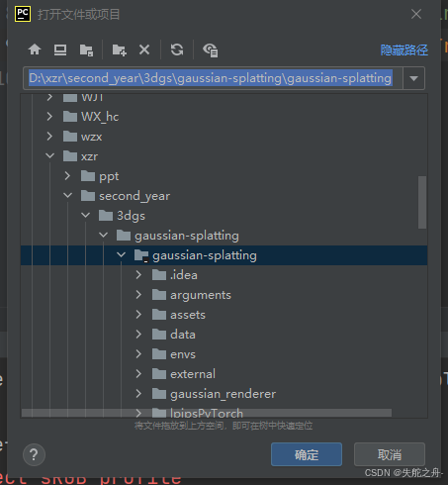This screenshot has height=485, width=448.
Task: Expand the data folder
Action: [138, 335]
